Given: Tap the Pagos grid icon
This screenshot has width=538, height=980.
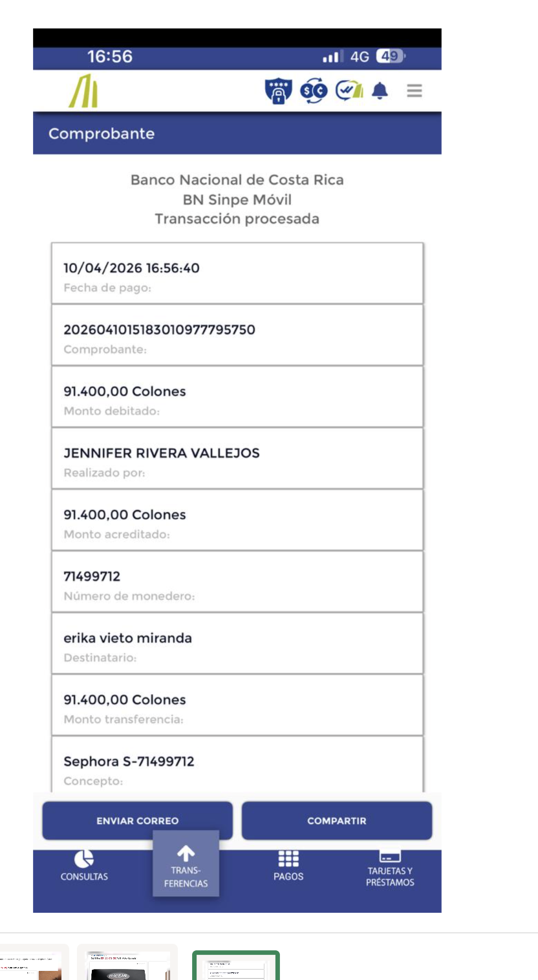Looking at the screenshot, I should [288, 858].
